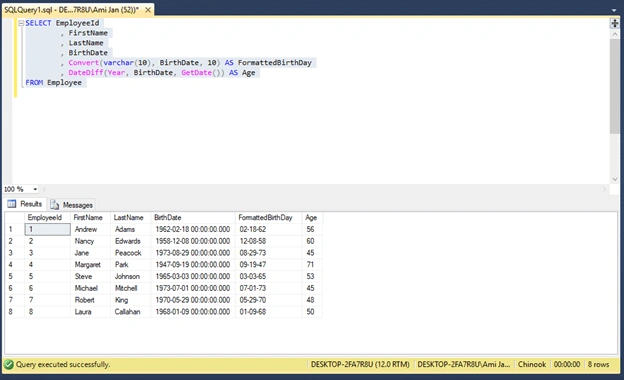
Task: Click the editor scroll up arrow
Action: pos(614,34)
